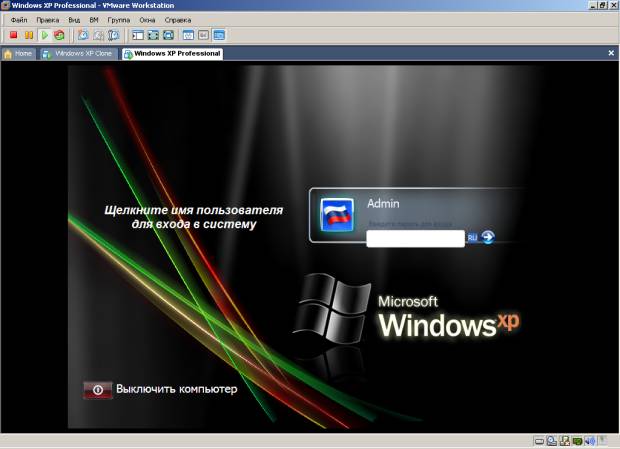Click the green Power On play icon
Viewport: 620px width, 449px height.
click(x=44, y=35)
